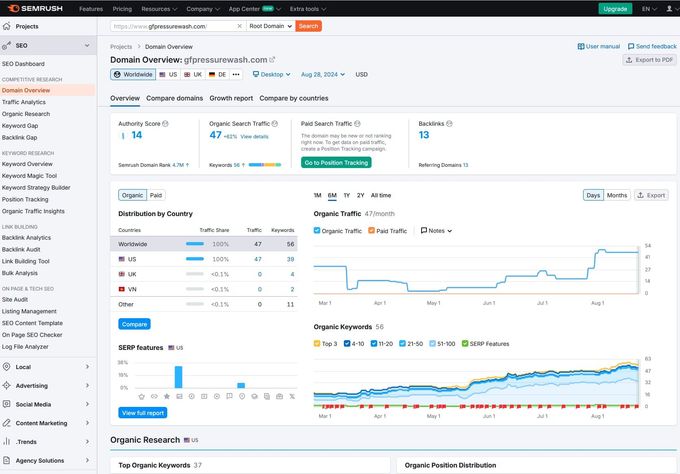Toggle the 51-100 keywords checkbox

point(432,343)
